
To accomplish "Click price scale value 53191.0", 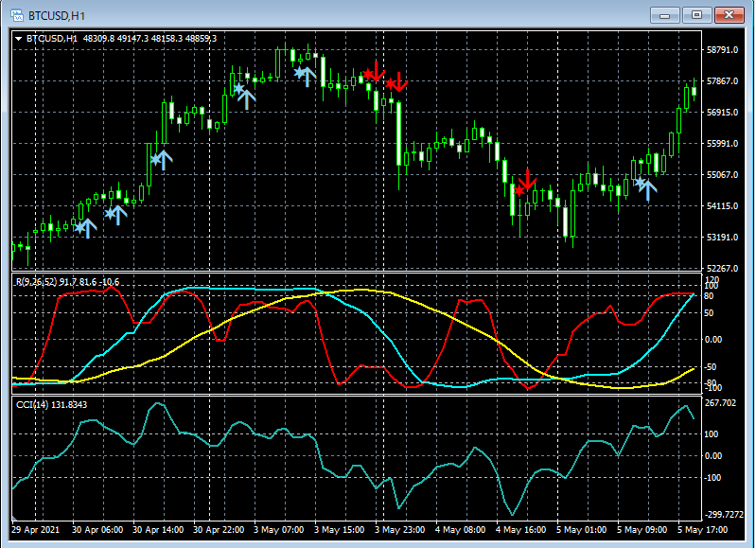I will pyautogui.click(x=722, y=238).
